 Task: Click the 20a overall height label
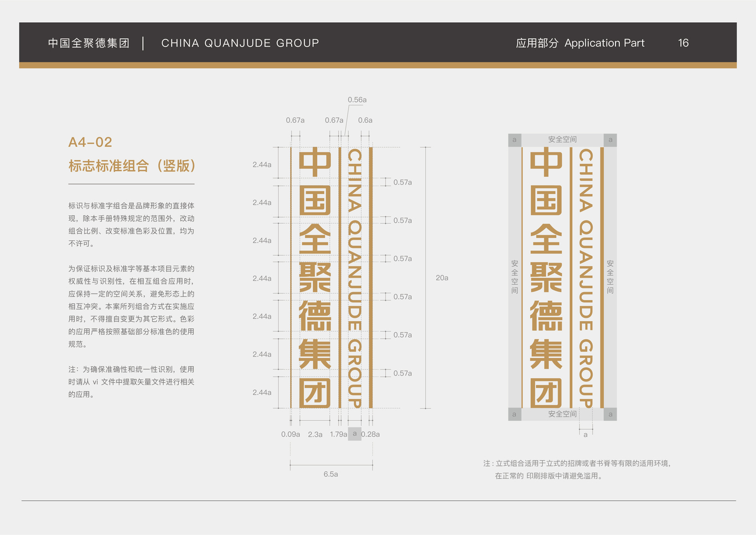pyautogui.click(x=442, y=278)
